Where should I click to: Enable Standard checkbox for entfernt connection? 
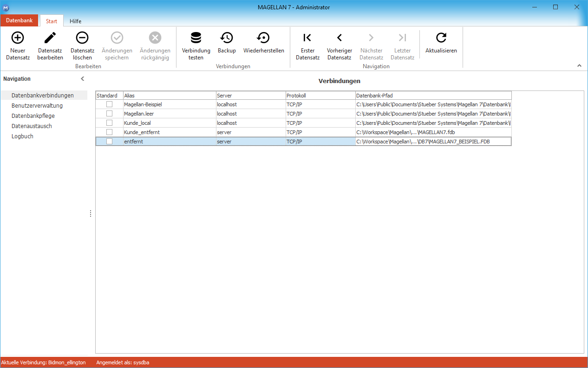tap(110, 142)
